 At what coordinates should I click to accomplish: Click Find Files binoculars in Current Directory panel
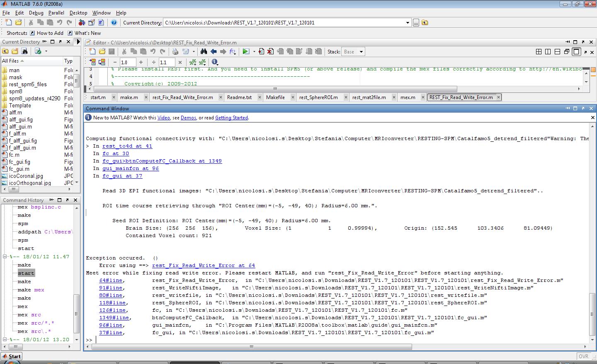[24, 51]
